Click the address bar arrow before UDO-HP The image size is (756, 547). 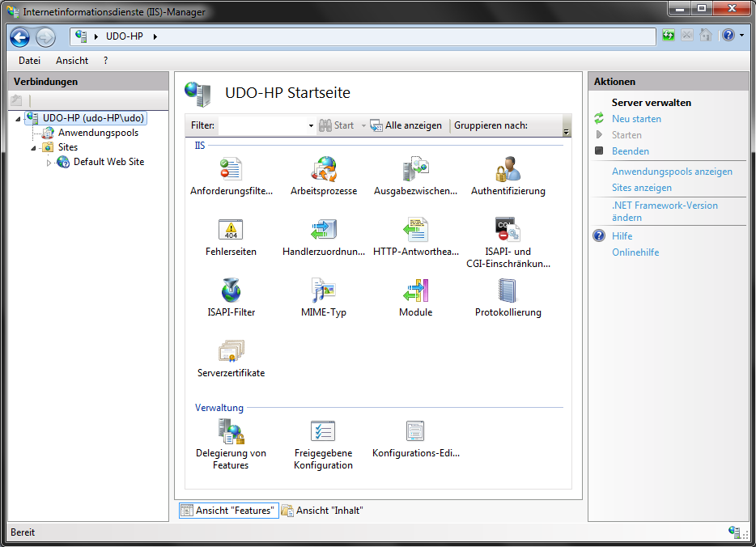pos(96,36)
